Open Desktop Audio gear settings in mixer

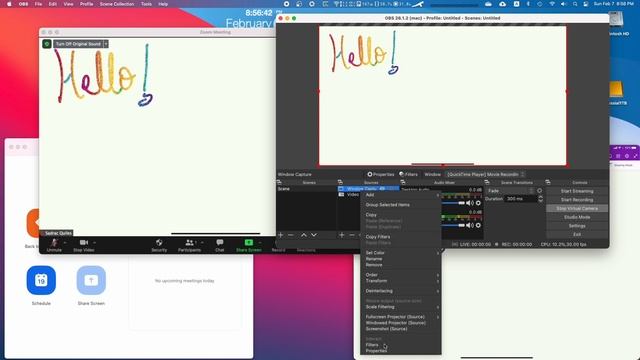tap(478, 203)
